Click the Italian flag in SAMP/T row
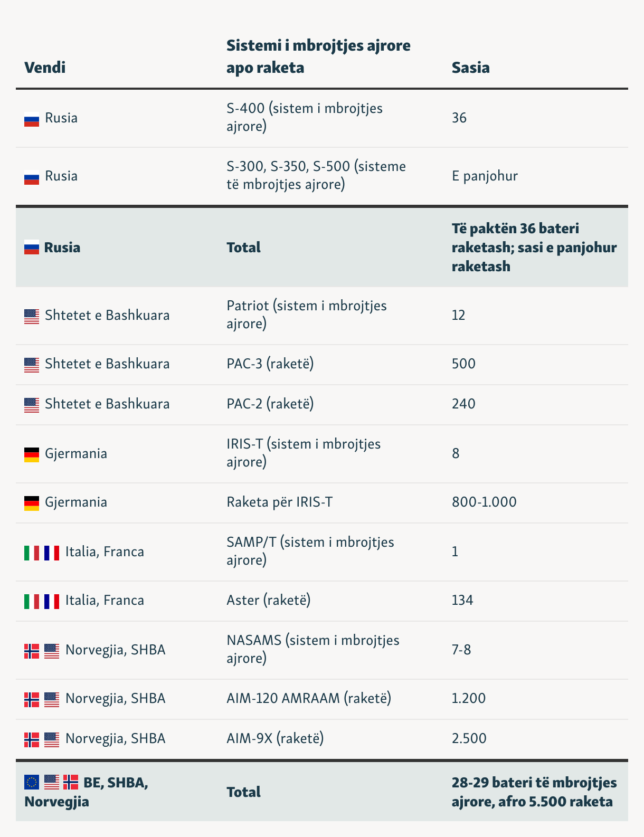 click(x=32, y=553)
